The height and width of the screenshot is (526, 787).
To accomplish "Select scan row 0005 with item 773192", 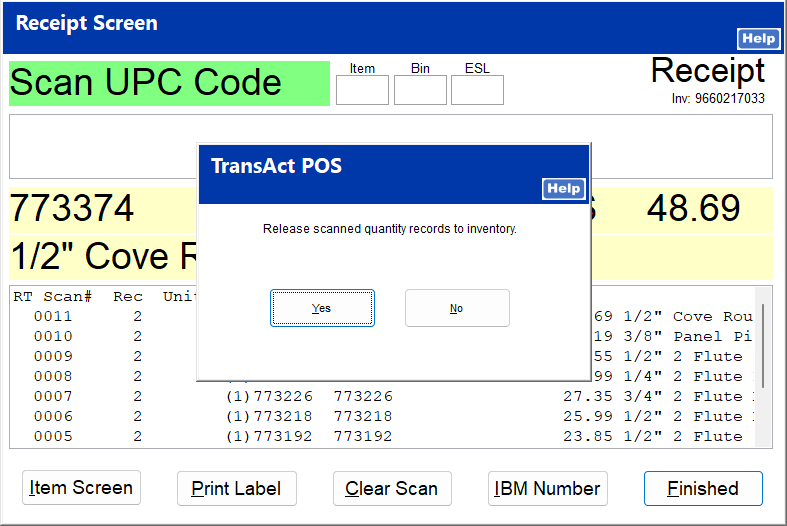I will pyautogui.click(x=383, y=436).
